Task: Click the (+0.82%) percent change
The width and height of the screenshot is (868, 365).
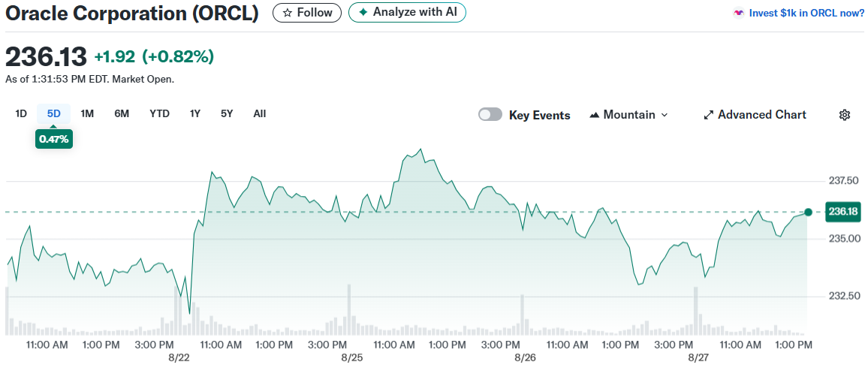Action: (x=178, y=56)
